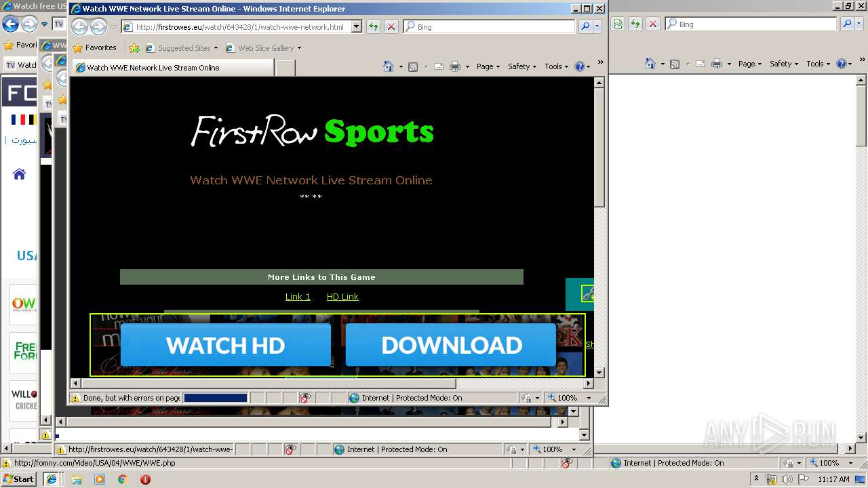
Task: Click Home icon in the rear right window
Action: tap(650, 64)
